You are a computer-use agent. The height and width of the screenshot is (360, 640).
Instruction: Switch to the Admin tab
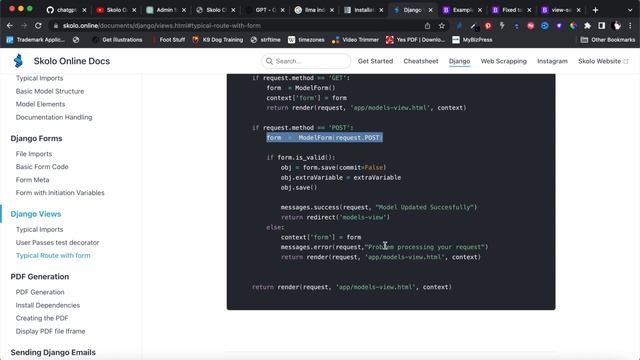[165, 10]
